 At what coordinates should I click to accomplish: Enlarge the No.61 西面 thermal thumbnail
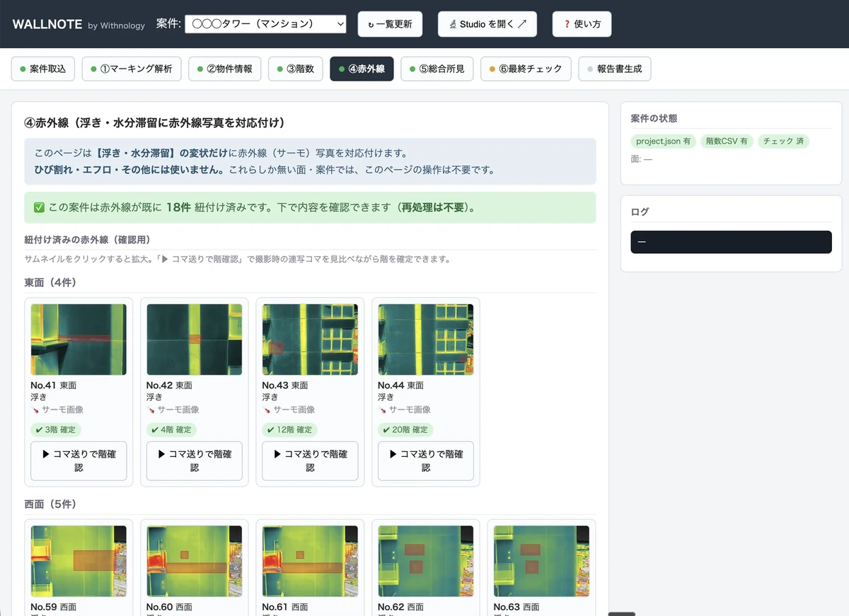tap(310, 561)
